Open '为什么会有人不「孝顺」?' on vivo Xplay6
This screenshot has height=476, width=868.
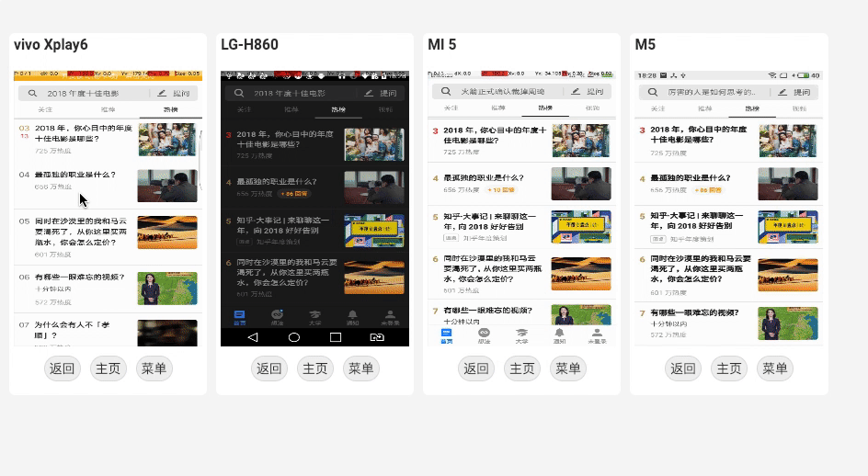72,330
